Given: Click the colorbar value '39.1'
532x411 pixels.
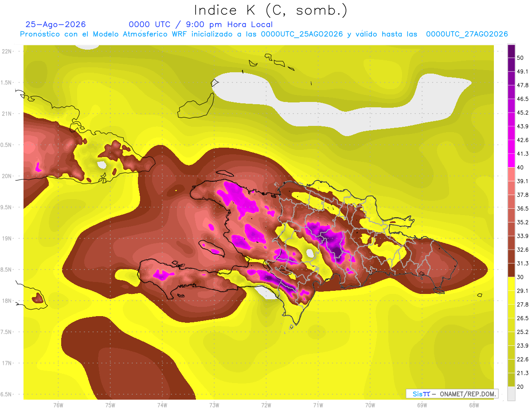Looking at the screenshot, I should coord(522,181).
